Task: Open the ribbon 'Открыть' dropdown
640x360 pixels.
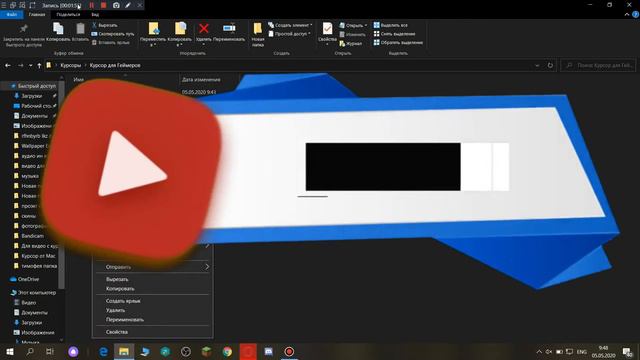Action: 353,25
